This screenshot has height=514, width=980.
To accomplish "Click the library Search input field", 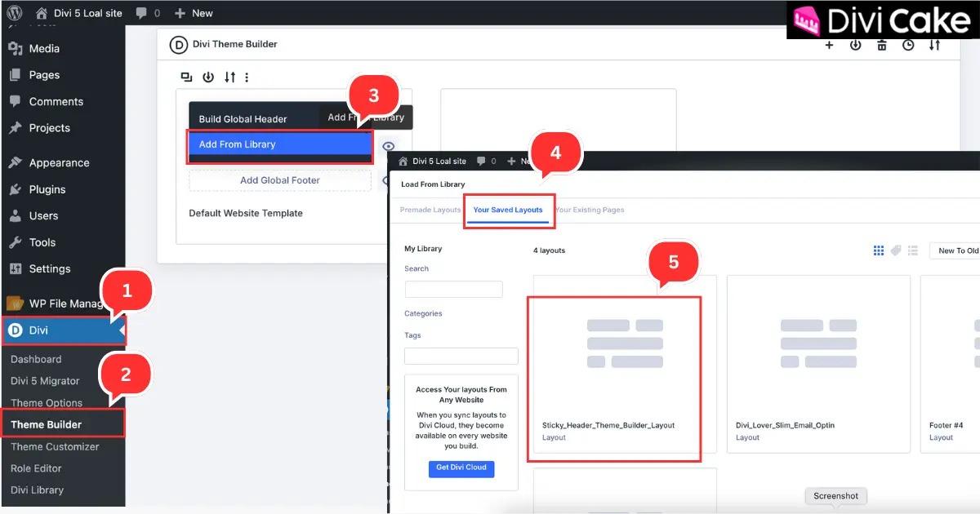I will [454, 289].
